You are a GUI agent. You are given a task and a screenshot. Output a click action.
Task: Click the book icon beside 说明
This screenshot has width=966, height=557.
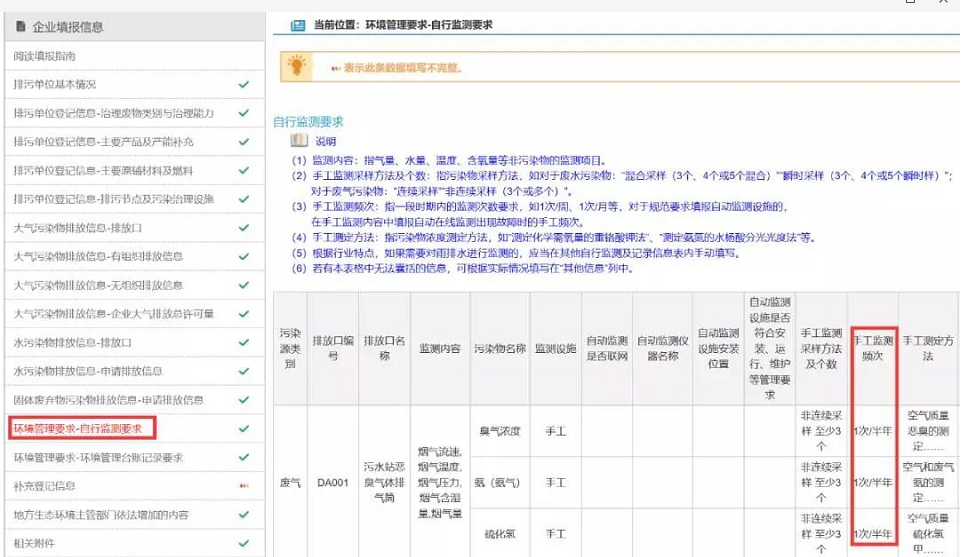pyautogui.click(x=299, y=141)
